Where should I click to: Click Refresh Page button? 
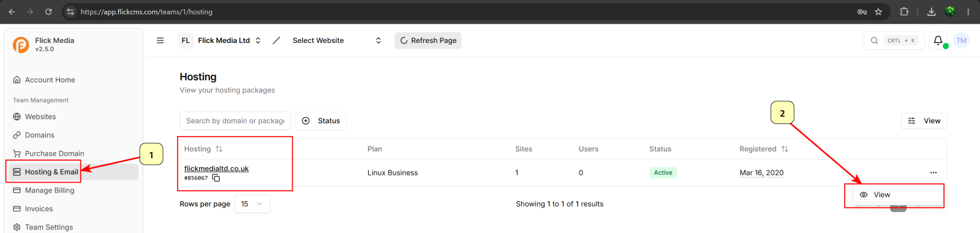[x=428, y=40]
